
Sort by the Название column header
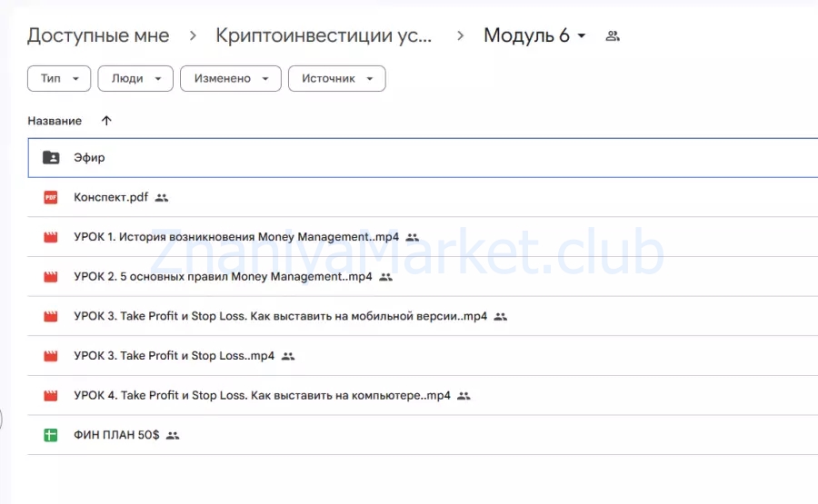pos(55,121)
